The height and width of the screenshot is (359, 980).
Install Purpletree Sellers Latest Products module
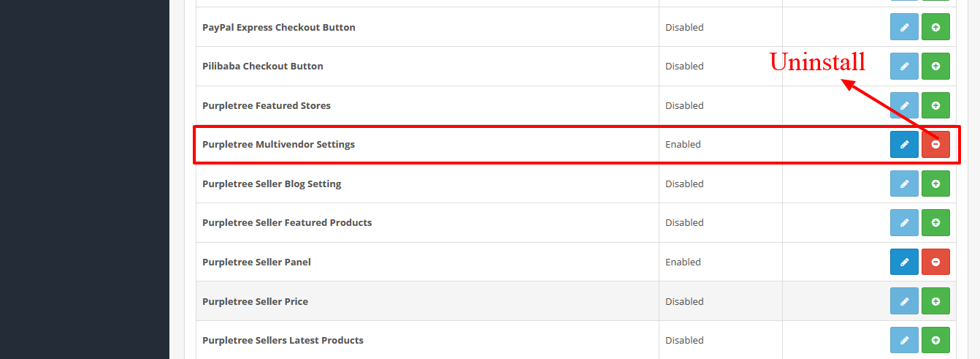coord(935,340)
